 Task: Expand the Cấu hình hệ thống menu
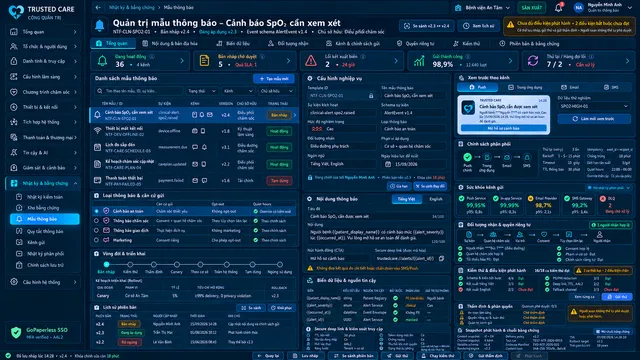[75, 282]
